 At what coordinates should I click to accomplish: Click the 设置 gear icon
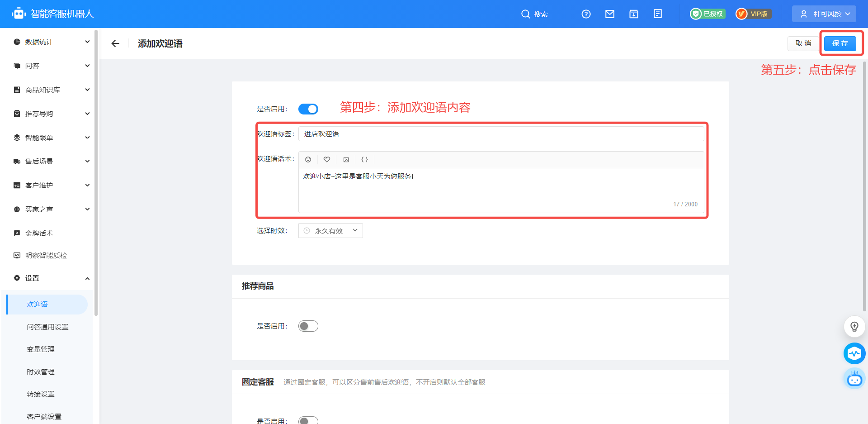click(17, 278)
